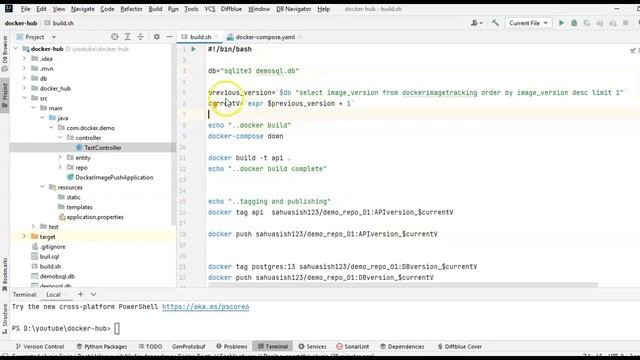This screenshot has width=640, height=360.
Task: Select the .gitignore file
Action: click(52, 247)
